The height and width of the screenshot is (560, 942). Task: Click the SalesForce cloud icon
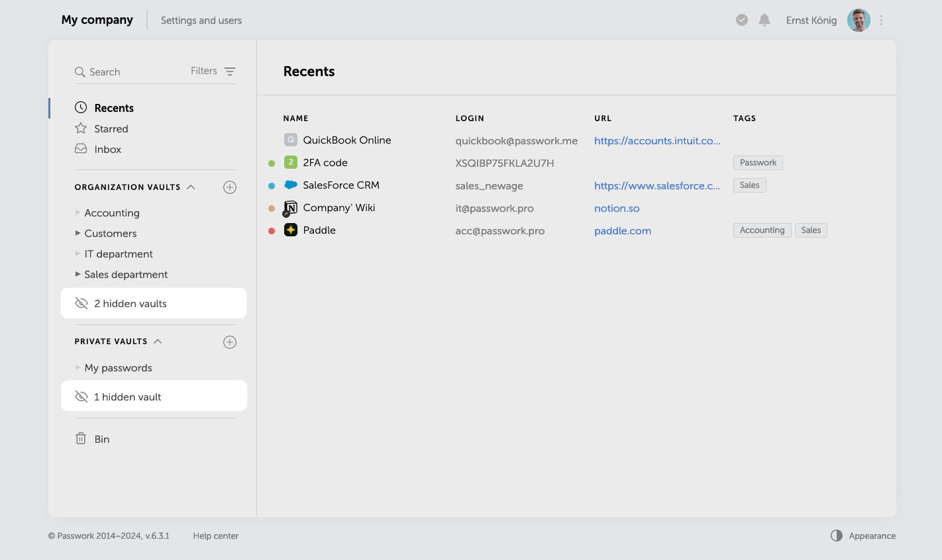(x=291, y=185)
